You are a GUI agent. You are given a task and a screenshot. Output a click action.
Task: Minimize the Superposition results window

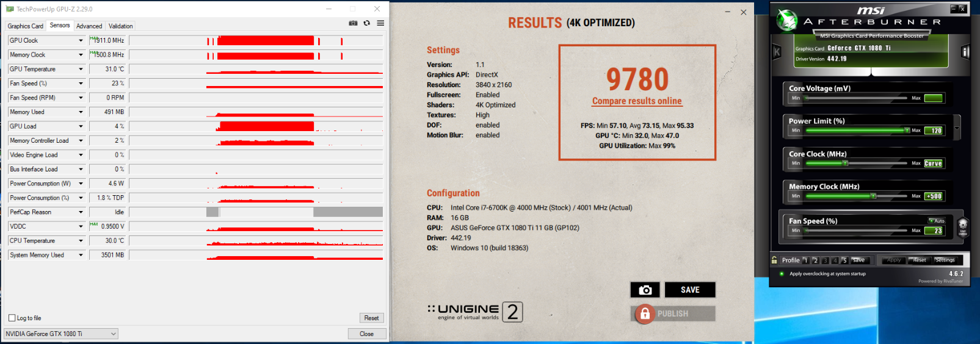pyautogui.click(x=727, y=12)
